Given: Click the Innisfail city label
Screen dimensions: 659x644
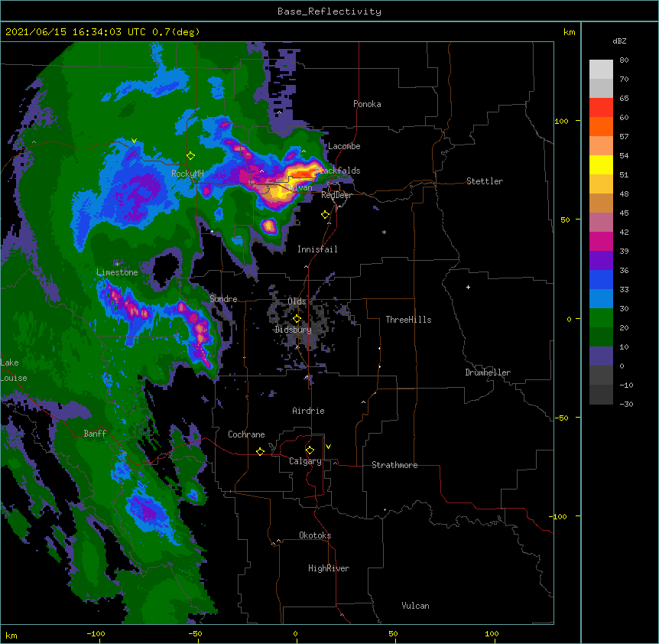Looking at the screenshot, I should 317,249.
